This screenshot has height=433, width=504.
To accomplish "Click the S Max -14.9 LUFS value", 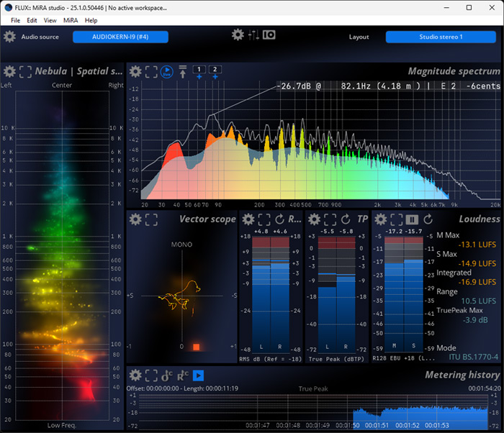I will pos(477,263).
